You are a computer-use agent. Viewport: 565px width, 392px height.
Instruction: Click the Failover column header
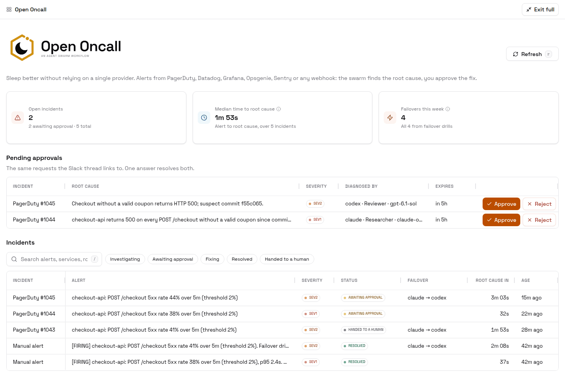418,280
